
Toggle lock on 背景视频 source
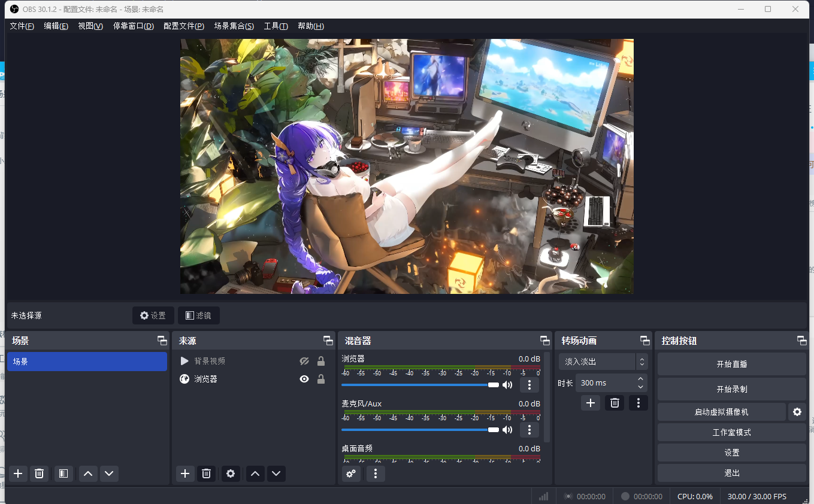[x=321, y=361]
